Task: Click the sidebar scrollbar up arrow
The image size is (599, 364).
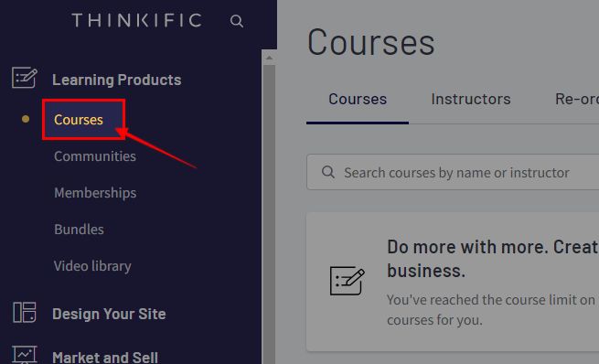Action: coord(269,58)
